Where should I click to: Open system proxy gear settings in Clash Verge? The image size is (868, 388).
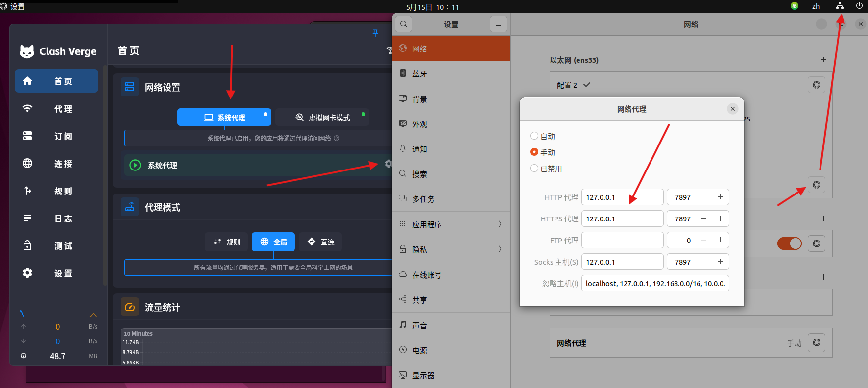tap(388, 164)
